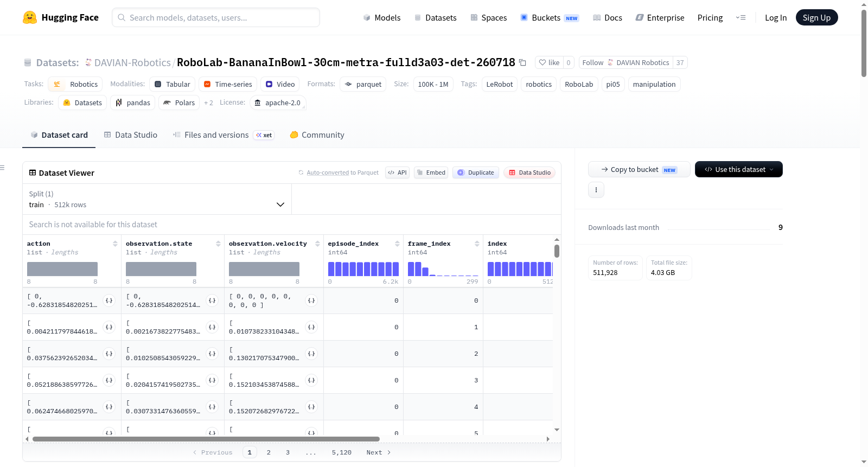
Task: Open Spaces in the top navigation
Action: [488, 18]
